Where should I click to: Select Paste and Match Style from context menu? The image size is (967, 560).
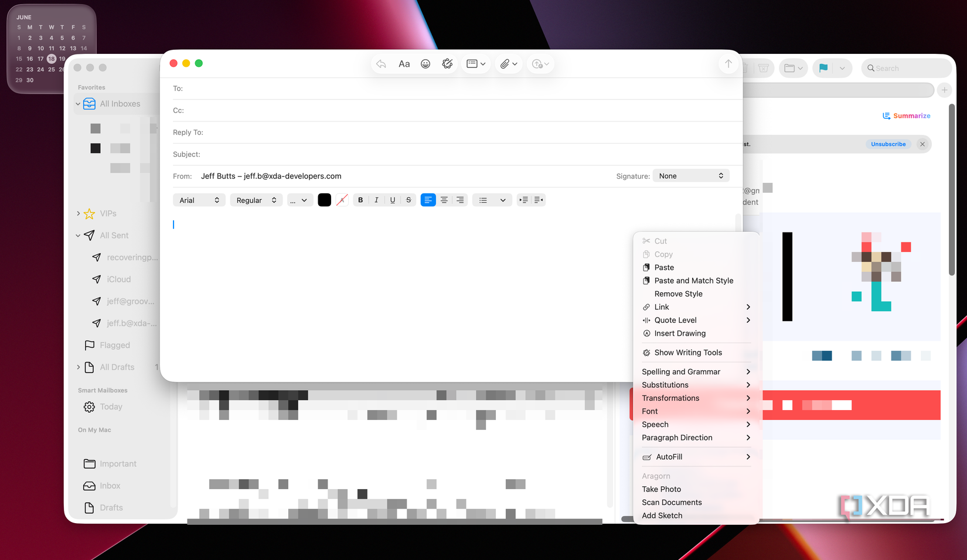click(693, 281)
